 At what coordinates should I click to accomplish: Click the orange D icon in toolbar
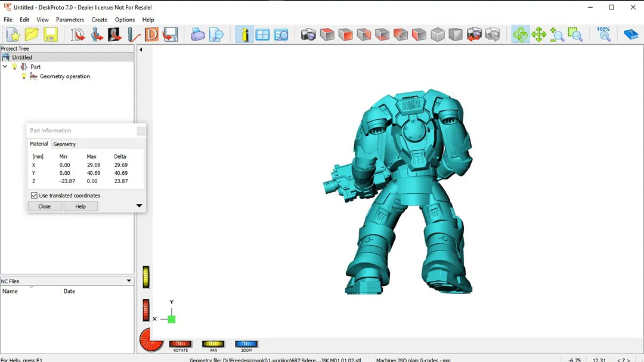tap(151, 35)
